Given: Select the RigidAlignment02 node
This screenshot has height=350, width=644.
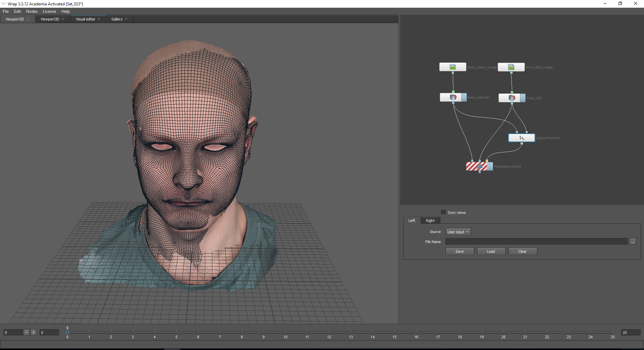Looking at the screenshot, I should pos(477,166).
